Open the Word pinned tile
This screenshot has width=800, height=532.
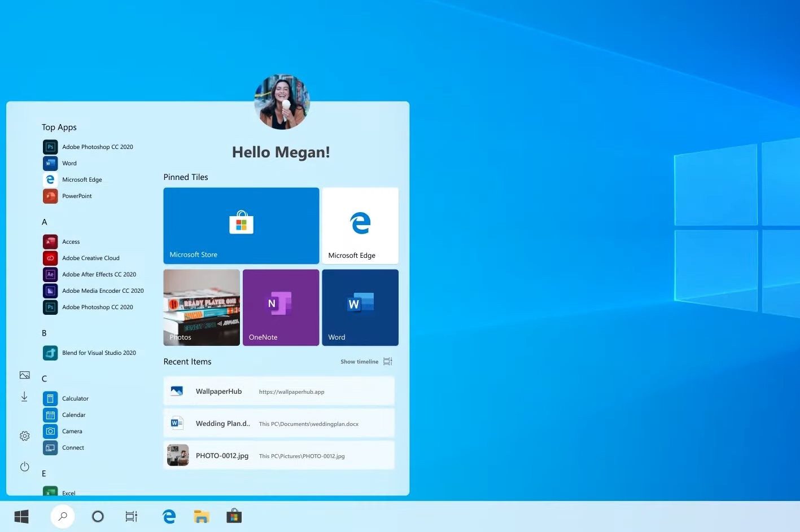[x=360, y=307]
